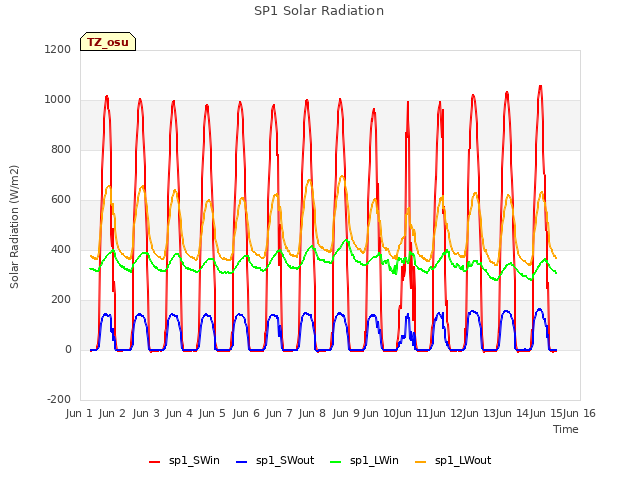Click the 600 y-axis tick label
The height and width of the screenshot is (480, 640).
[61, 200]
